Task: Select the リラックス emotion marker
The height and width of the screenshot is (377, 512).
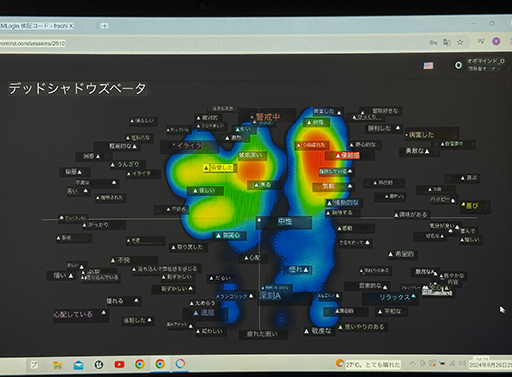Action: click(x=397, y=297)
